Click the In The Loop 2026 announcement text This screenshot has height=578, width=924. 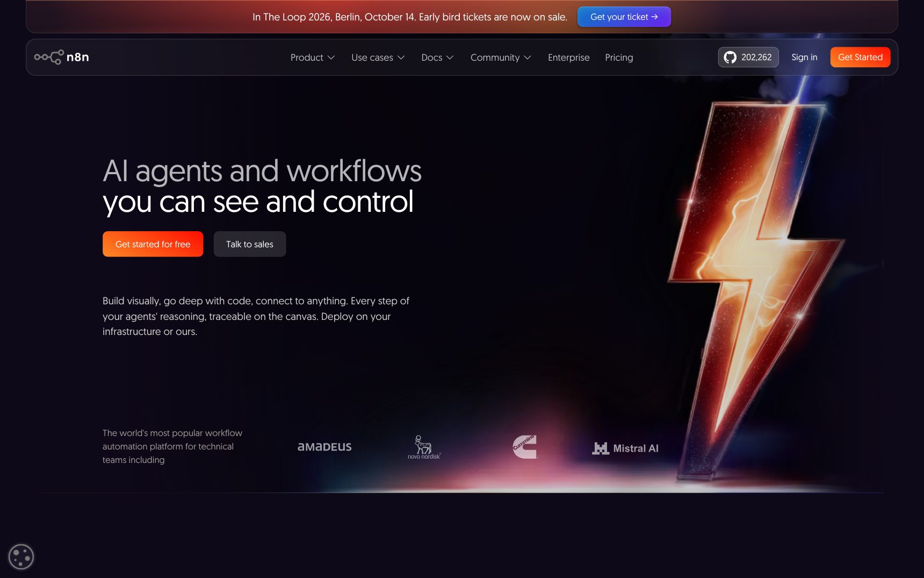[x=410, y=17]
